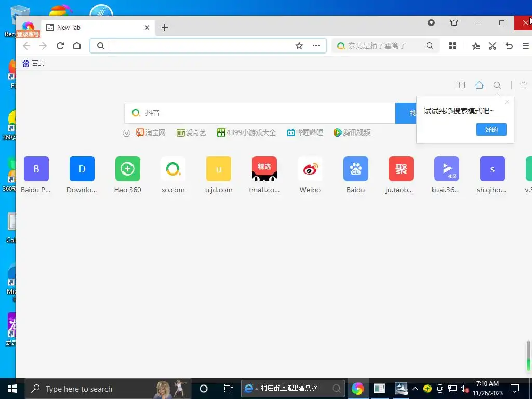
Task: Click the forward navigation arrow
Action: (x=43, y=46)
